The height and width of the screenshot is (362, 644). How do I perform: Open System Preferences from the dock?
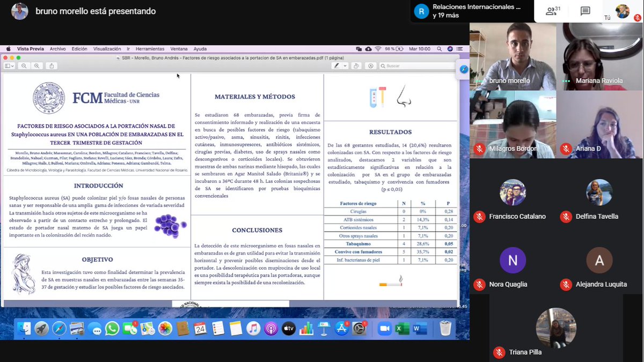click(360, 328)
